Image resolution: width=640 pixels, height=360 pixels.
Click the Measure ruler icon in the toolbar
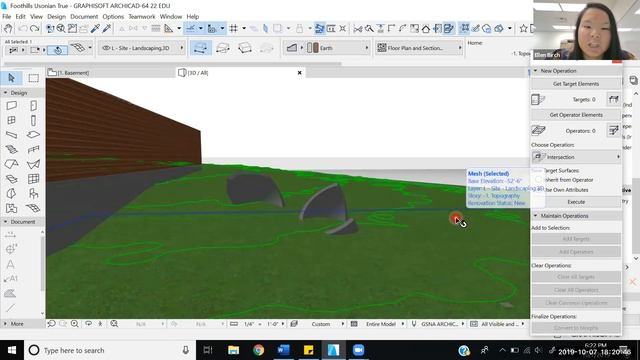pos(169,28)
